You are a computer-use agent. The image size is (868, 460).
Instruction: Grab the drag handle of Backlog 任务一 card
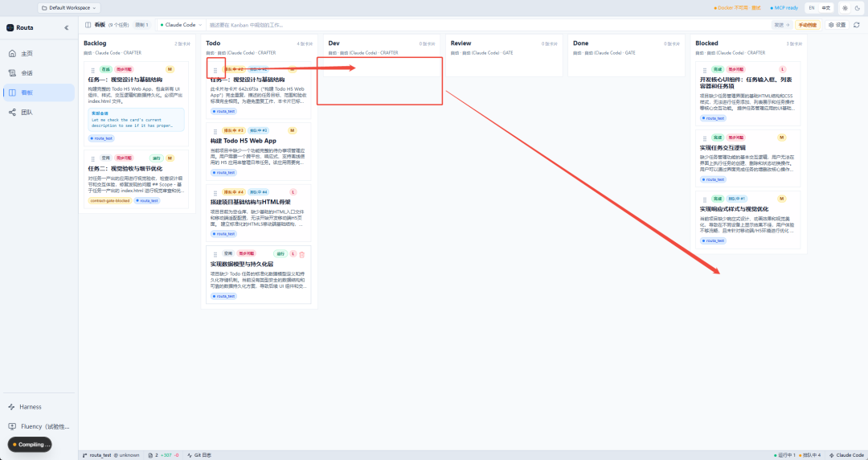(x=92, y=71)
